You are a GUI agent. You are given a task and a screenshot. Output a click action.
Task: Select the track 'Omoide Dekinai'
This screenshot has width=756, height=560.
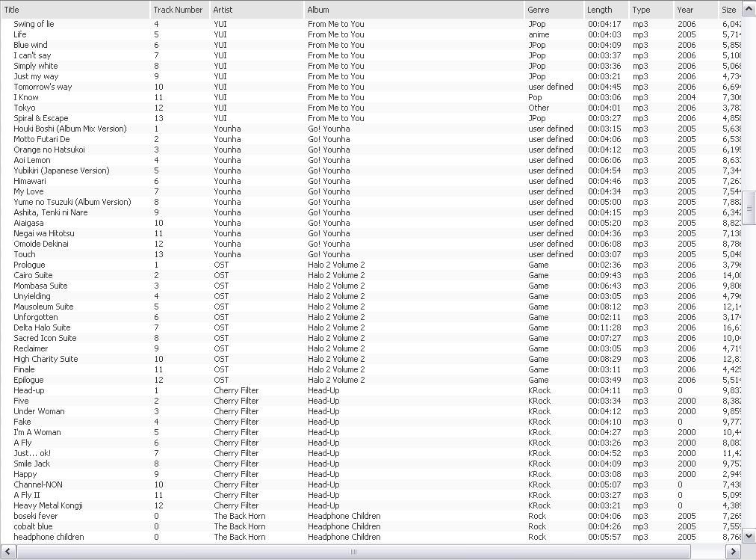(41, 244)
